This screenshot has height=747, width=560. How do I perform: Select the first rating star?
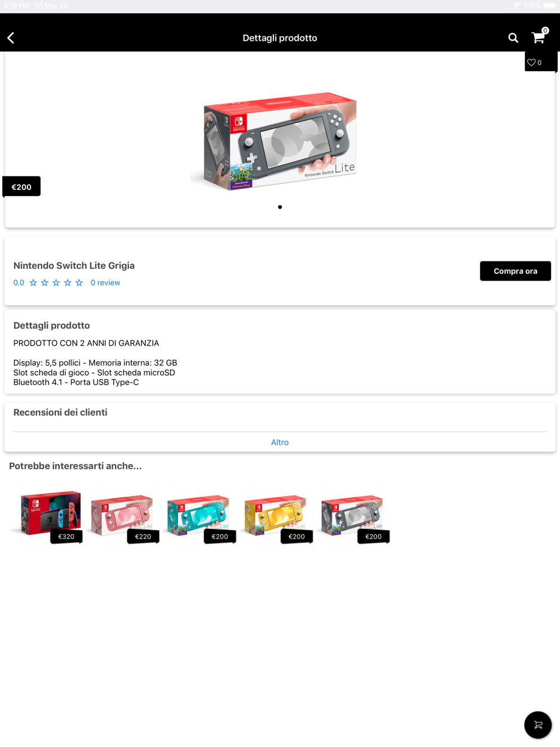point(33,283)
